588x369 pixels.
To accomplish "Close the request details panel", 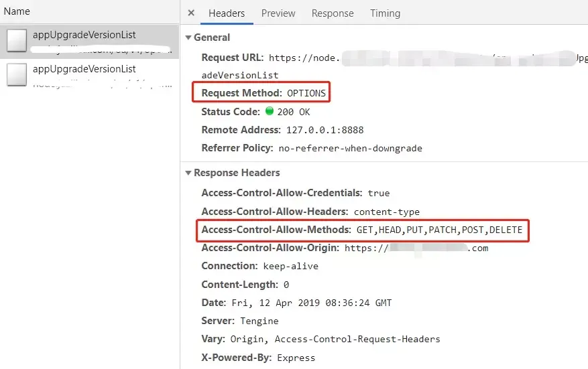I will [191, 13].
